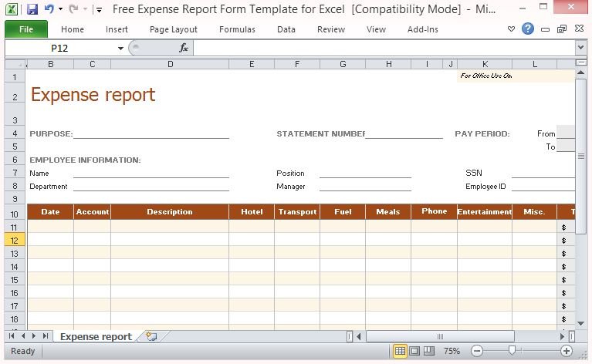This screenshot has width=592, height=364.
Task: Switch to Normal view in status bar
Action: tap(400, 351)
